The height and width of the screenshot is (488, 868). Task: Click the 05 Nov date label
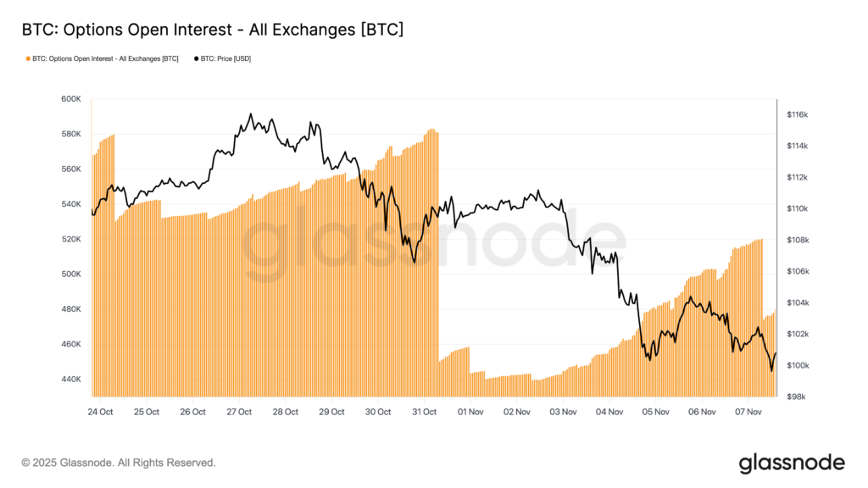click(655, 412)
